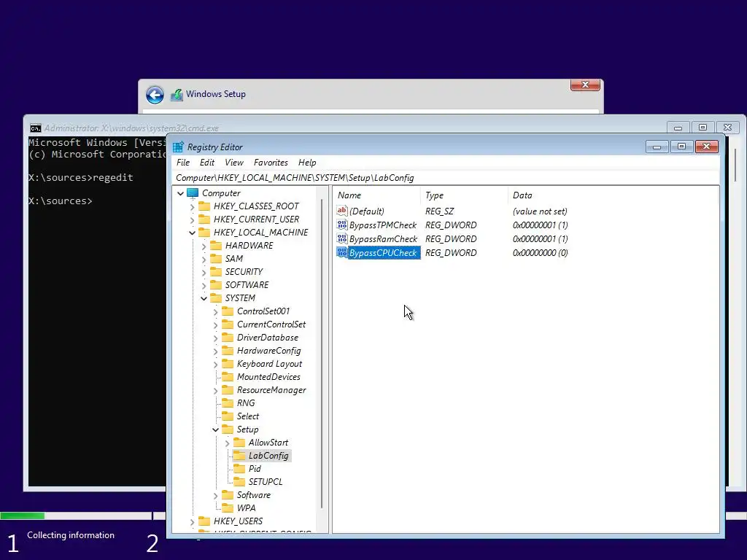
Task: Open the Edit menu
Action: (x=206, y=163)
